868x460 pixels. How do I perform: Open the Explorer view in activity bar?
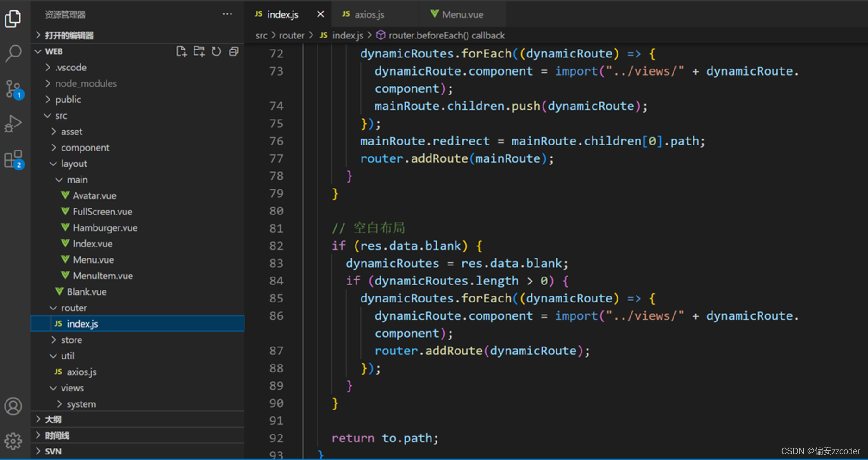coord(13,19)
